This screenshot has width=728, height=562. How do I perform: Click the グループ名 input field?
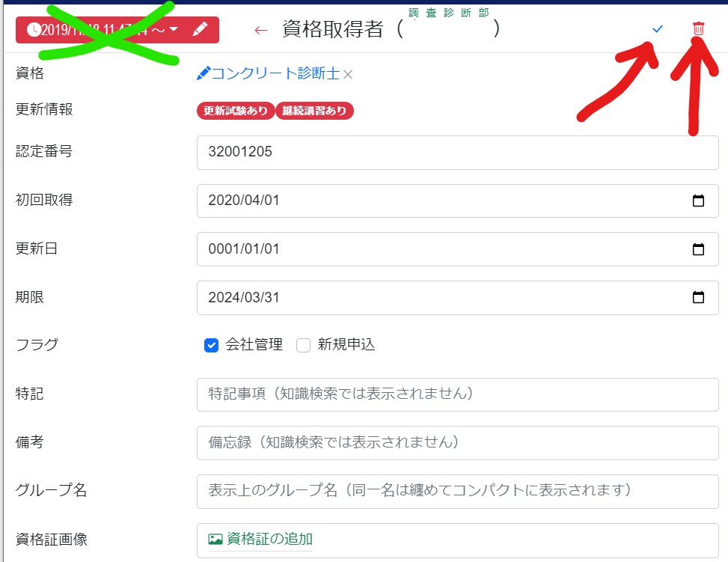pyautogui.click(x=458, y=492)
